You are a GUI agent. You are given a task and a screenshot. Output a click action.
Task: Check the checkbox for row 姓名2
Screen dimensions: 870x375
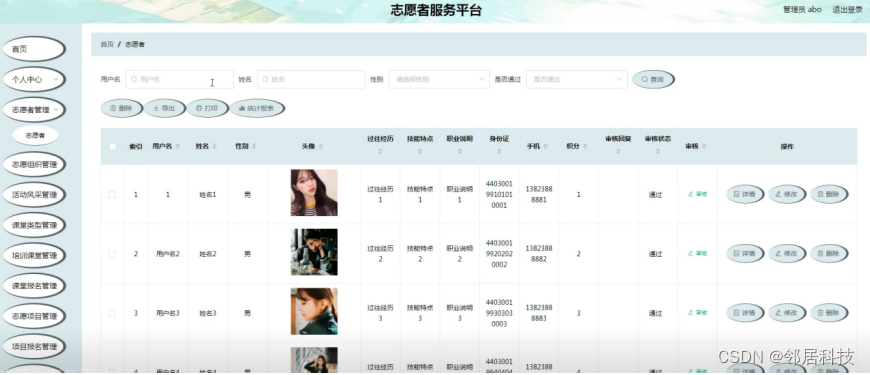tap(112, 254)
